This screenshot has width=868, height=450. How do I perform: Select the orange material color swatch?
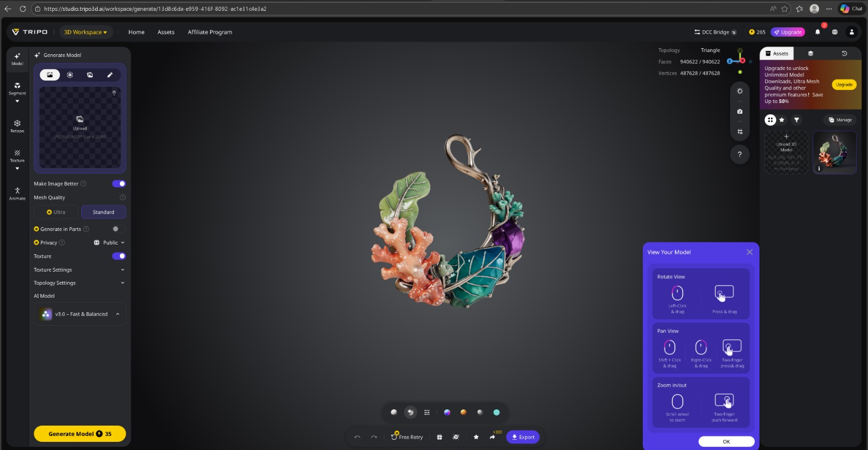pyautogui.click(x=463, y=413)
